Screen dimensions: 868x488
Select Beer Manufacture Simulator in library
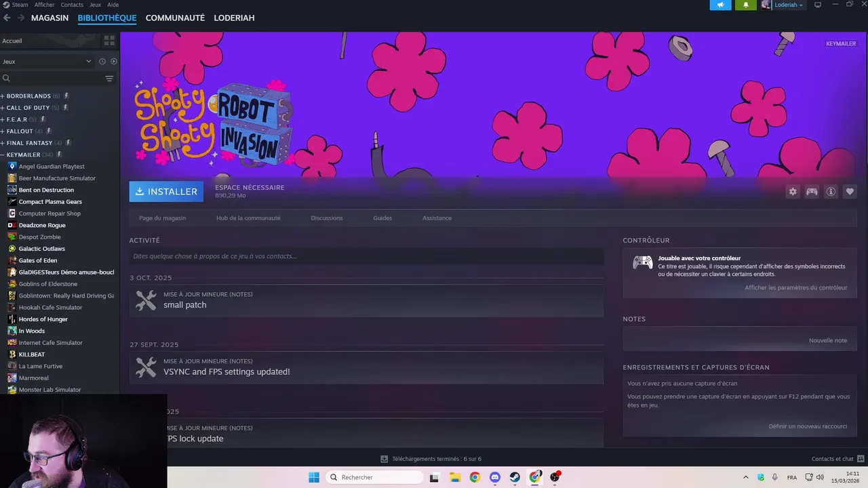click(x=57, y=178)
